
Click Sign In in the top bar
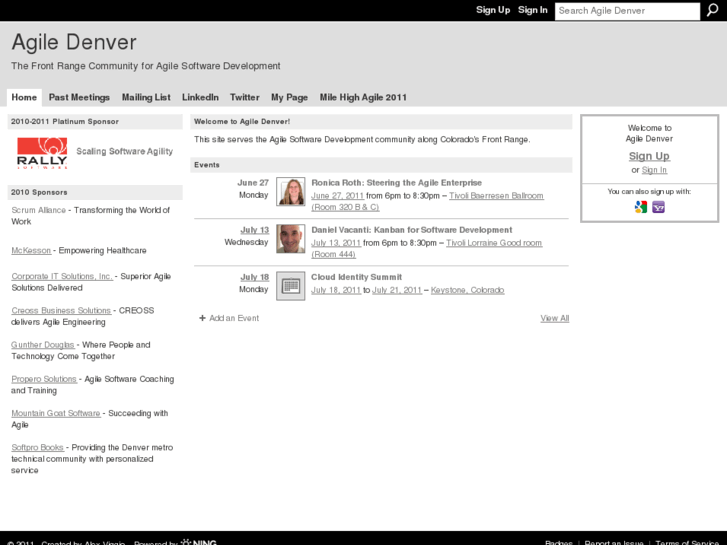533,10
